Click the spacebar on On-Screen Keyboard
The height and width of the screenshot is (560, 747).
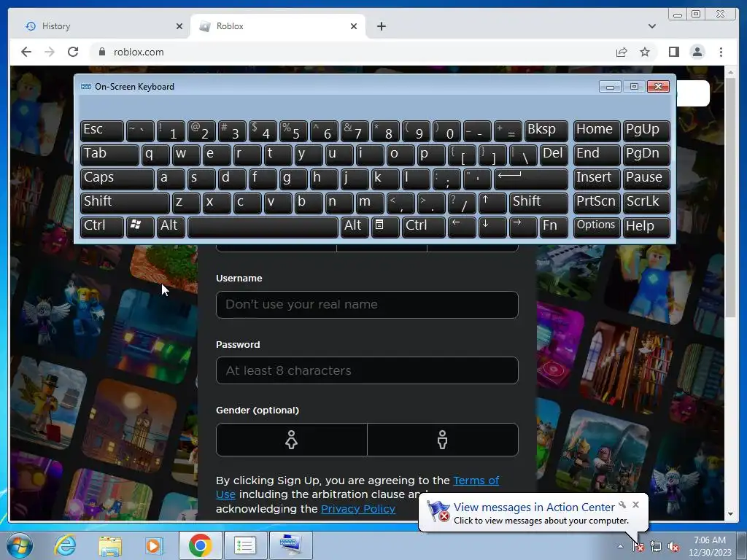point(263,226)
